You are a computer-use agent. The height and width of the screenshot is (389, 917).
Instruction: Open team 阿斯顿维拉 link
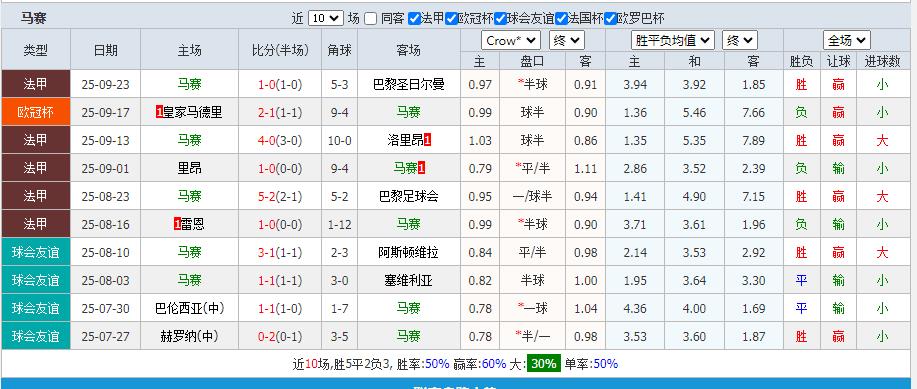coord(409,253)
